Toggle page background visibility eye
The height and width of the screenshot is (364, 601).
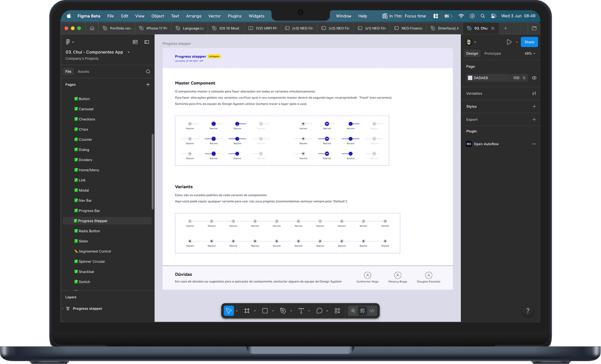point(534,78)
